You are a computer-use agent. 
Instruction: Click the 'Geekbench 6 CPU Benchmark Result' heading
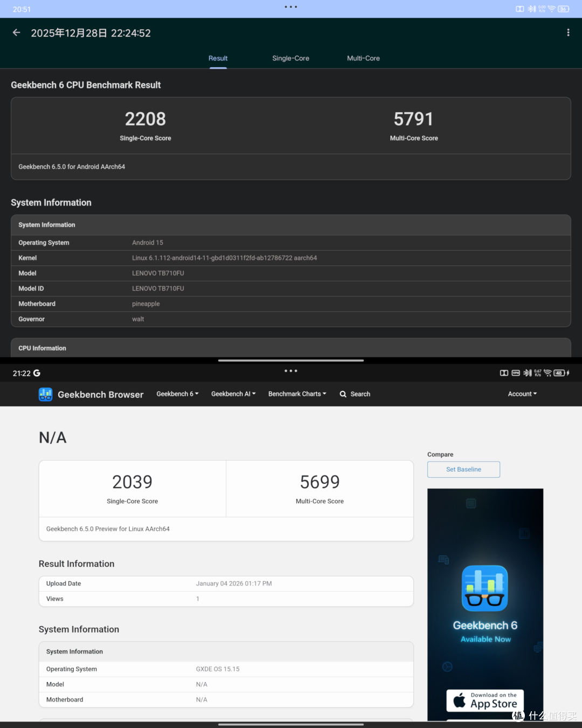tap(86, 85)
